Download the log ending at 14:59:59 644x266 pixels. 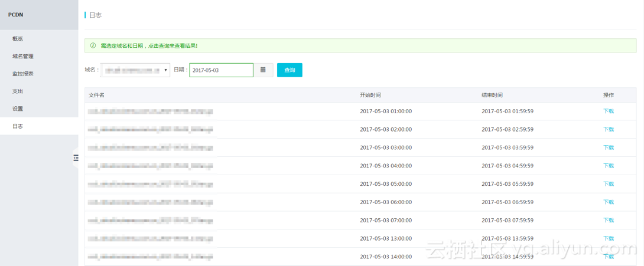tap(608, 257)
